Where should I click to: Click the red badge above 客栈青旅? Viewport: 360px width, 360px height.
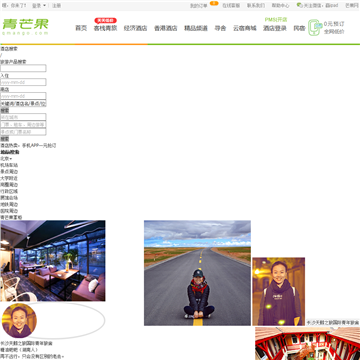105,21
